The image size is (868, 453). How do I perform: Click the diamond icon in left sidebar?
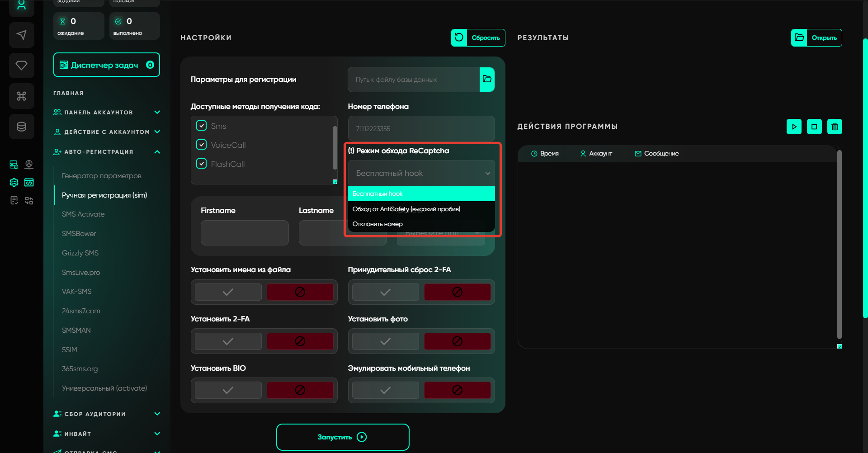pos(21,66)
